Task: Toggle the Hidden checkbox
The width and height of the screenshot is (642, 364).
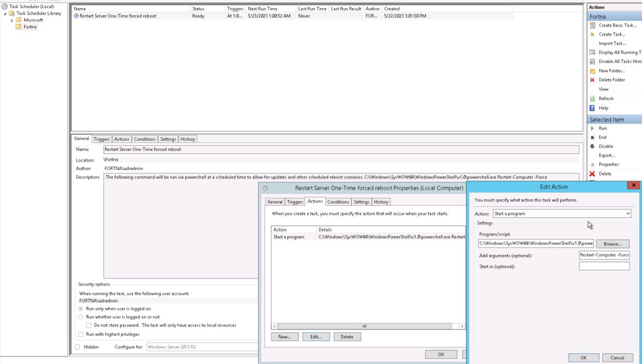Action: coord(78,347)
